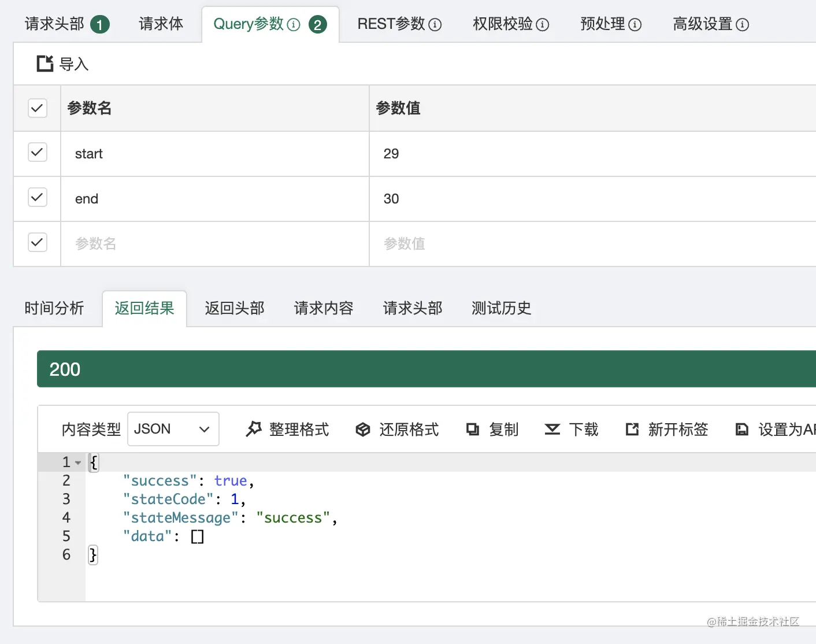Image resolution: width=816 pixels, height=644 pixels.
Task: Open the 预处理 tab
Action: click(x=611, y=24)
